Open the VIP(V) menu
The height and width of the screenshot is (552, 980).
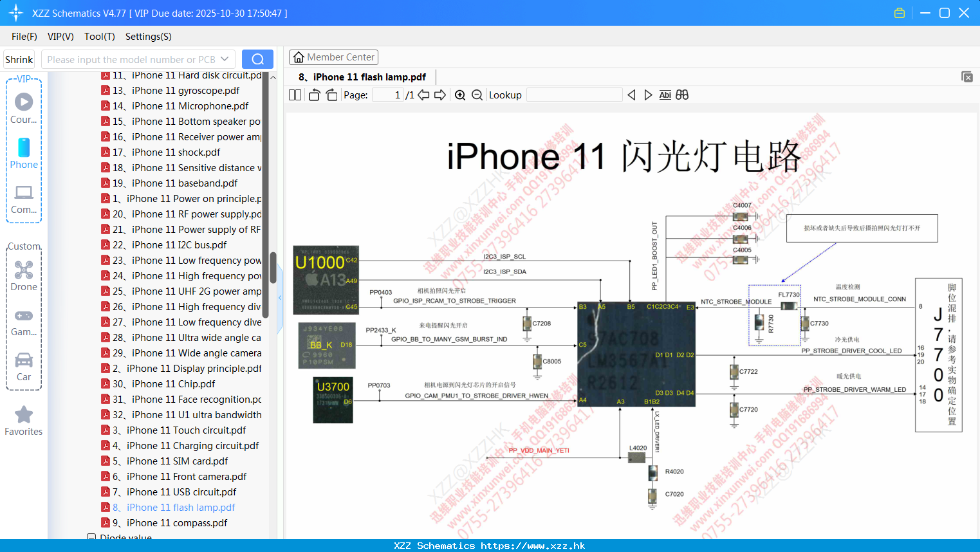click(x=60, y=37)
